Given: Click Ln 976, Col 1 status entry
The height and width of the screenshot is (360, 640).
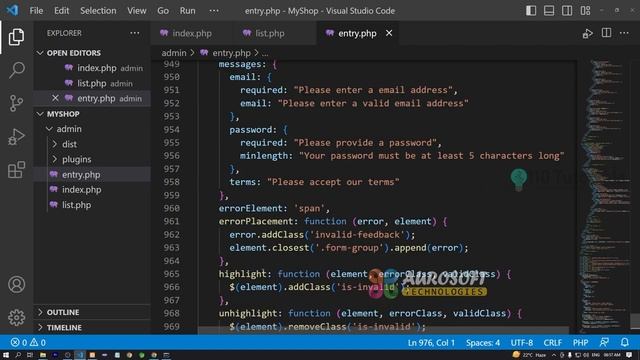Looking at the screenshot, I should (431, 342).
